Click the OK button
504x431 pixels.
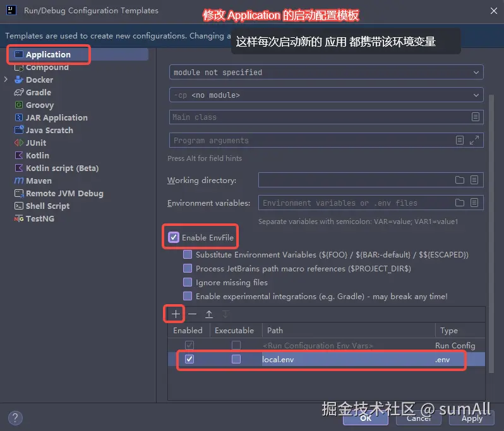click(366, 418)
